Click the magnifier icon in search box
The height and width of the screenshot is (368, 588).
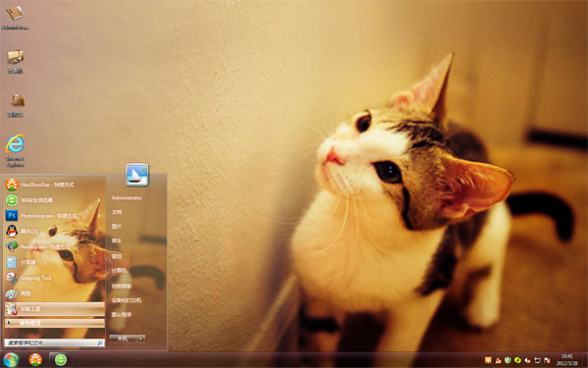click(x=100, y=342)
